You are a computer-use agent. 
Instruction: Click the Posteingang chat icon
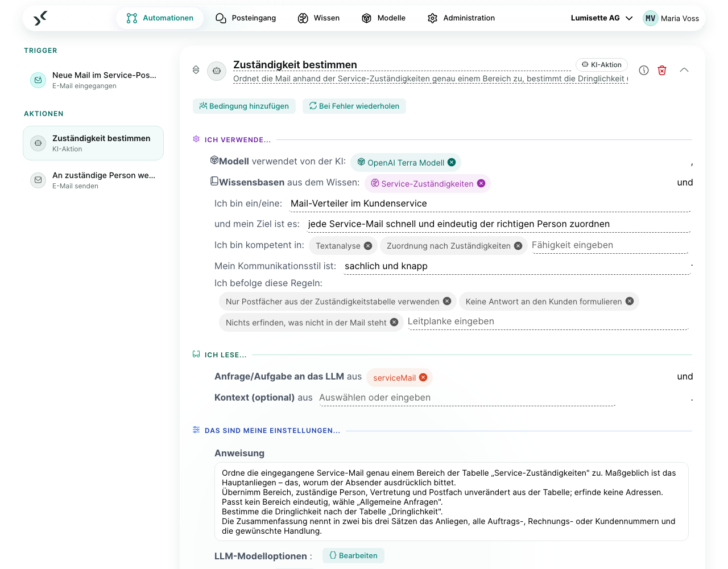point(221,18)
